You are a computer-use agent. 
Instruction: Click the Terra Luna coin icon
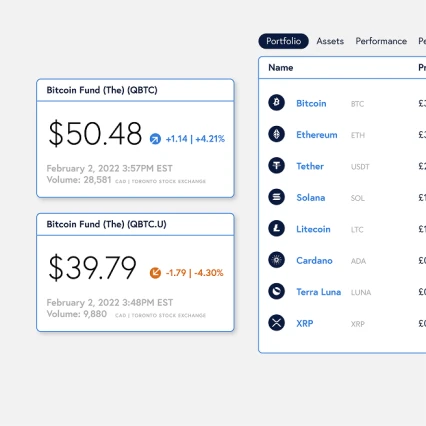(x=276, y=291)
